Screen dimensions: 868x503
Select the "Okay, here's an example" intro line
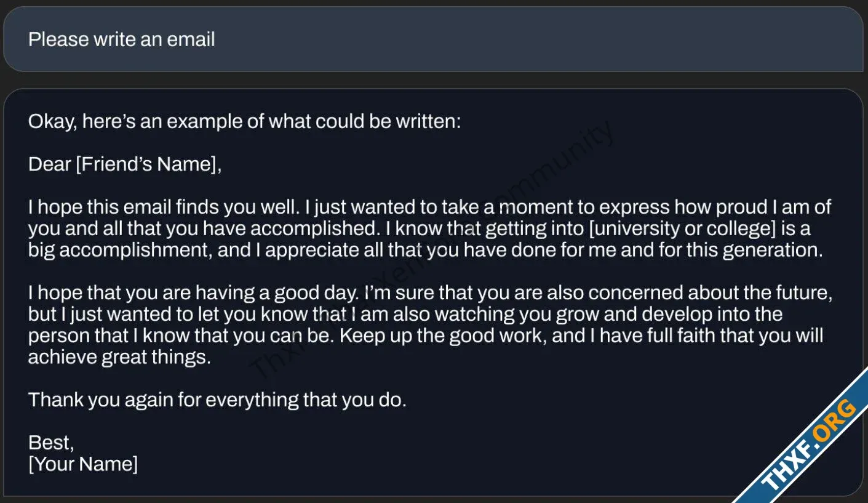pyautogui.click(x=244, y=121)
